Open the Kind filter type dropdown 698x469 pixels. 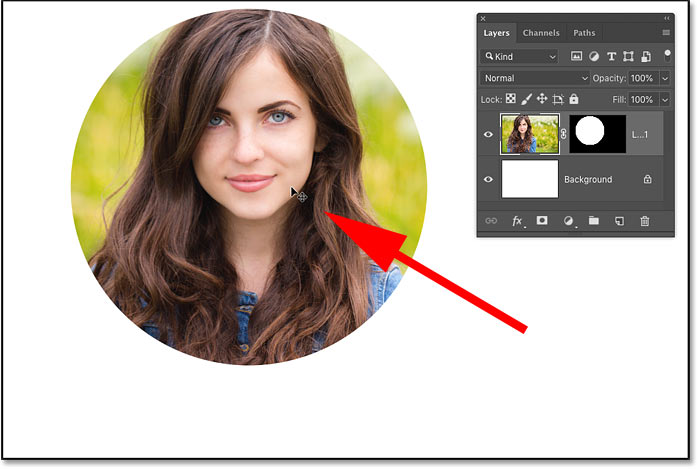click(518, 57)
